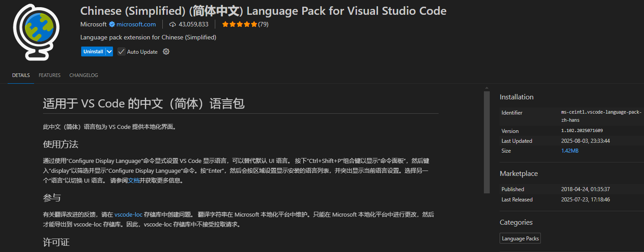Click Last Released date 2025-07-23

586,200
